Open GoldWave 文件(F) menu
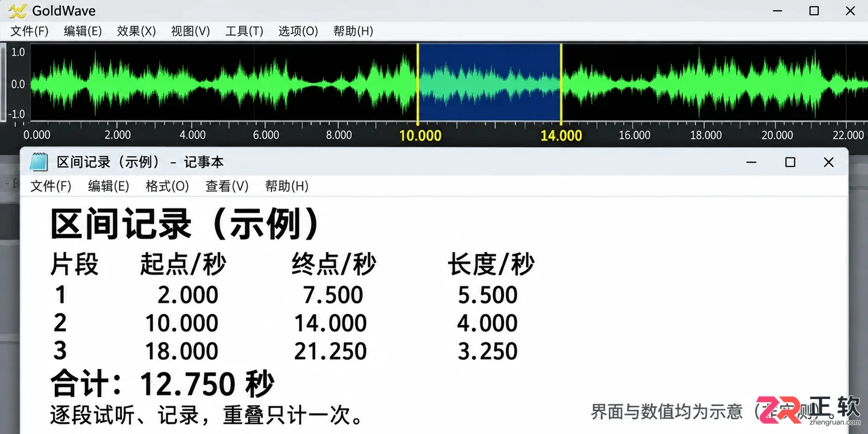 (30, 31)
